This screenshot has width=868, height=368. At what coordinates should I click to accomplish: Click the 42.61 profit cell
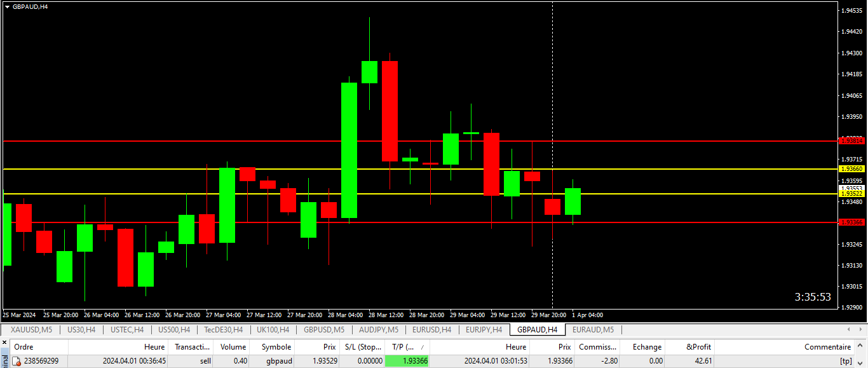coord(703,361)
